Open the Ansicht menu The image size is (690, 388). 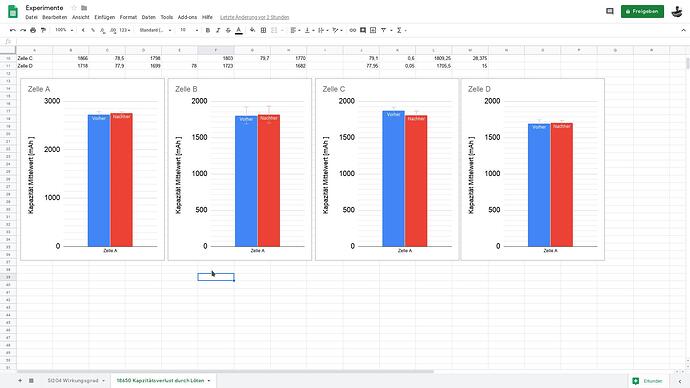pyautogui.click(x=81, y=17)
